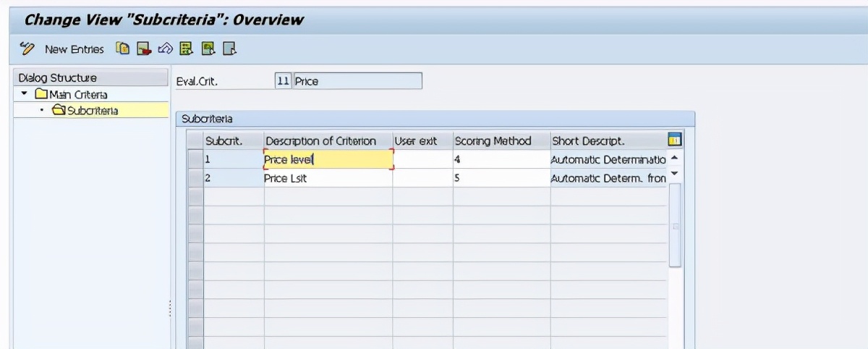Image resolution: width=868 pixels, height=349 pixels.
Task: Open the table configuration settings icon
Action: coord(675,140)
